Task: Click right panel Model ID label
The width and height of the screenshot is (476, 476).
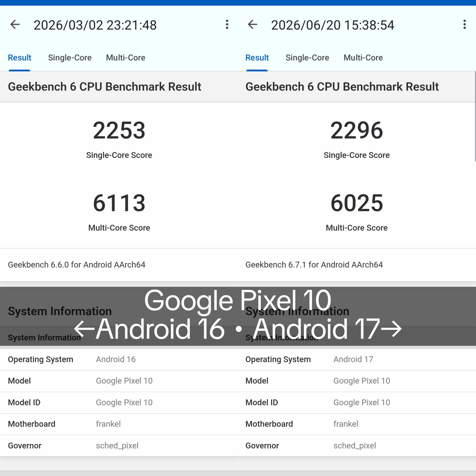Action: click(x=261, y=402)
